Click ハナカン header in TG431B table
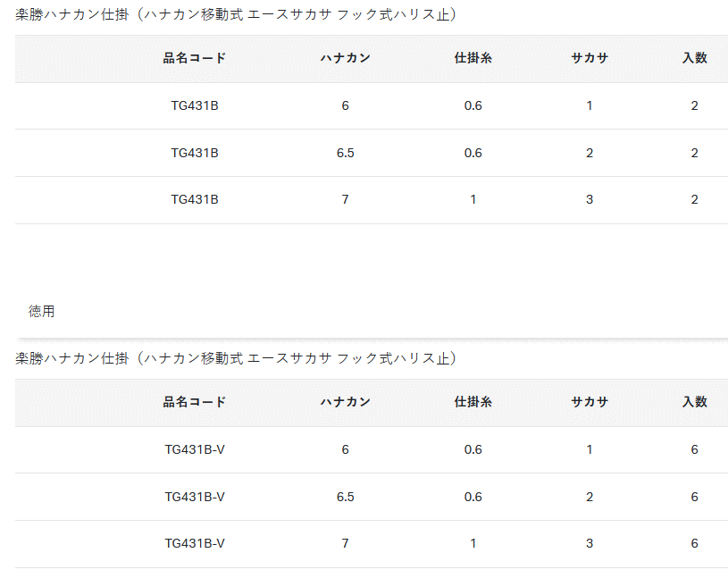The image size is (728, 578). [x=345, y=58]
